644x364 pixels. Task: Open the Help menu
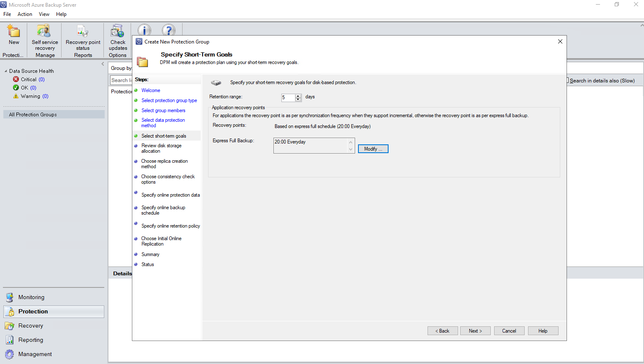(x=61, y=14)
